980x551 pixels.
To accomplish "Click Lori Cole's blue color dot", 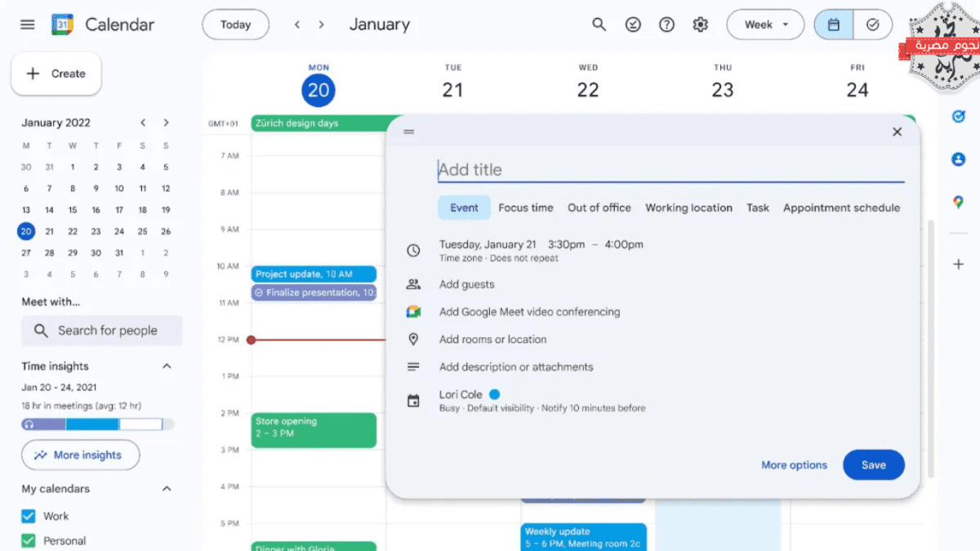I will pyautogui.click(x=494, y=394).
